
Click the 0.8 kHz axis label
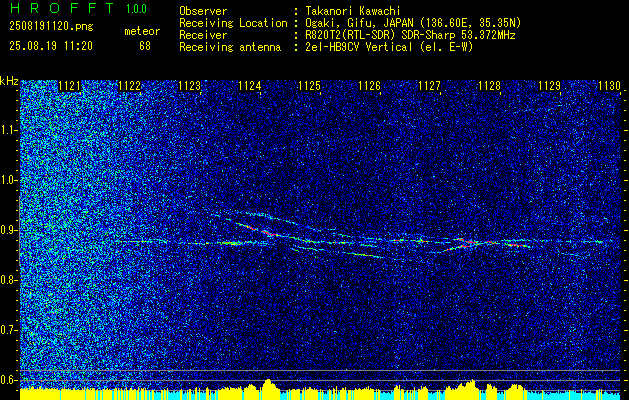click(8, 280)
